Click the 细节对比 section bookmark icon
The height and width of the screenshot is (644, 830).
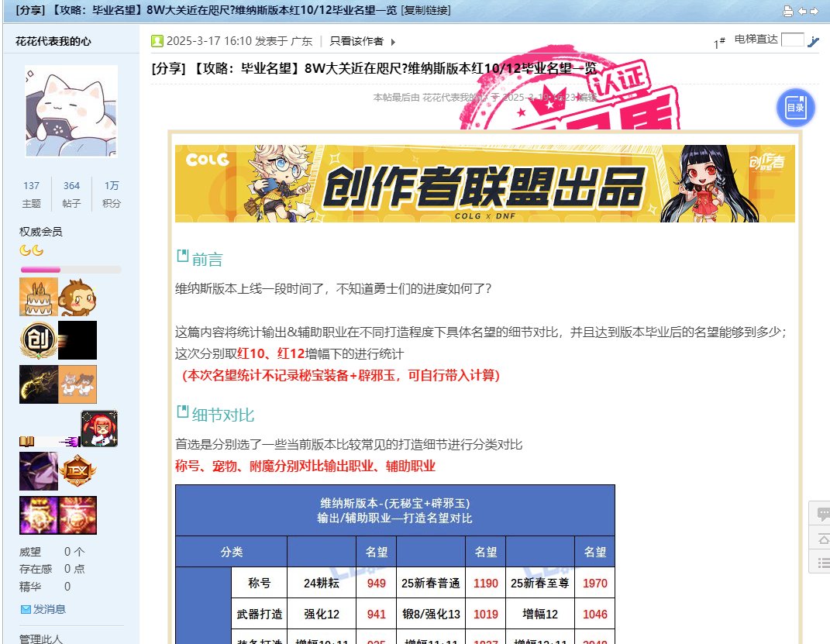[183, 412]
